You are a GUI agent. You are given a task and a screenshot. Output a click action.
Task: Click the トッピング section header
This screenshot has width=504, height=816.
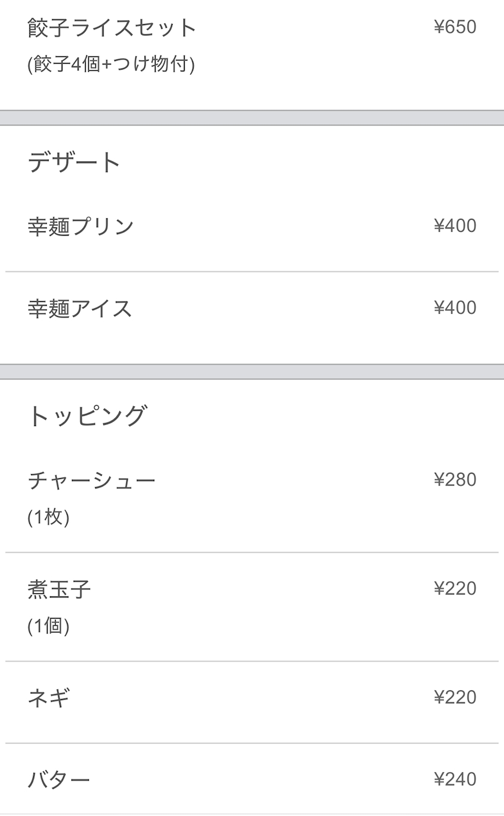pyautogui.click(x=87, y=416)
